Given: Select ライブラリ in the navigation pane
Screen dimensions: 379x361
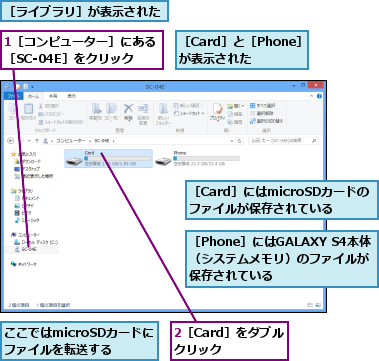Looking at the screenshot, I should pos(22,191).
